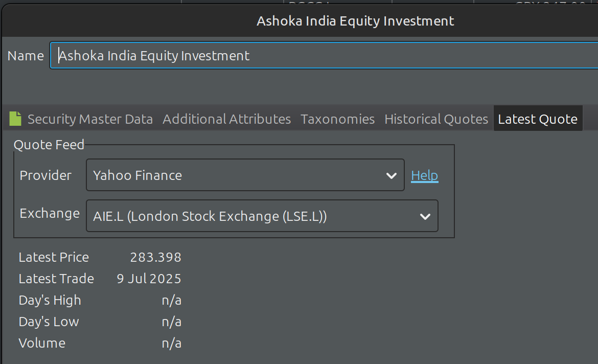Image resolution: width=598 pixels, height=364 pixels.
Task: Click the Exchange chevron arrow for AIE.L
Action: tap(425, 216)
